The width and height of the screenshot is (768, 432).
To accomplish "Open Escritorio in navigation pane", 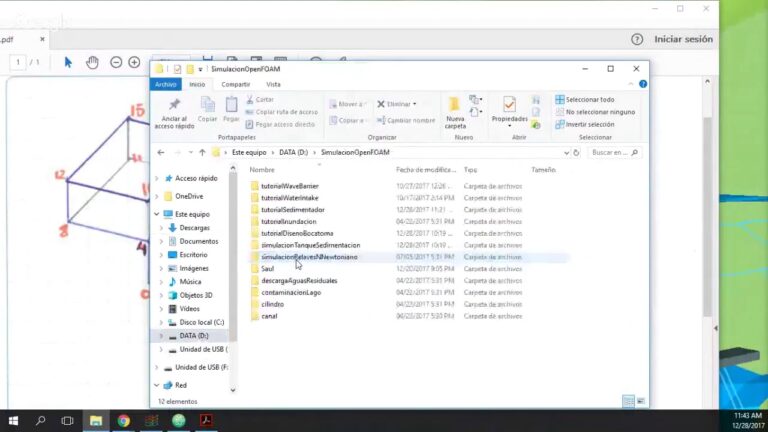I will click(x=193, y=255).
